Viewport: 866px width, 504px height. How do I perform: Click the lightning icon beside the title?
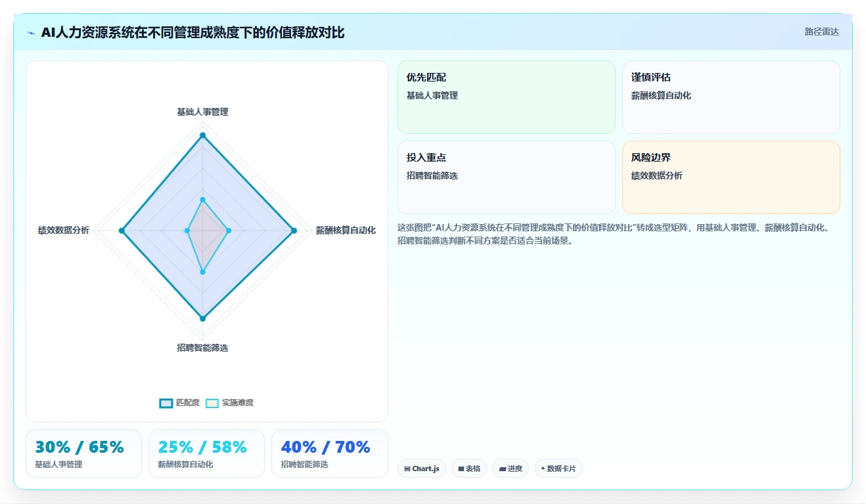(32, 33)
